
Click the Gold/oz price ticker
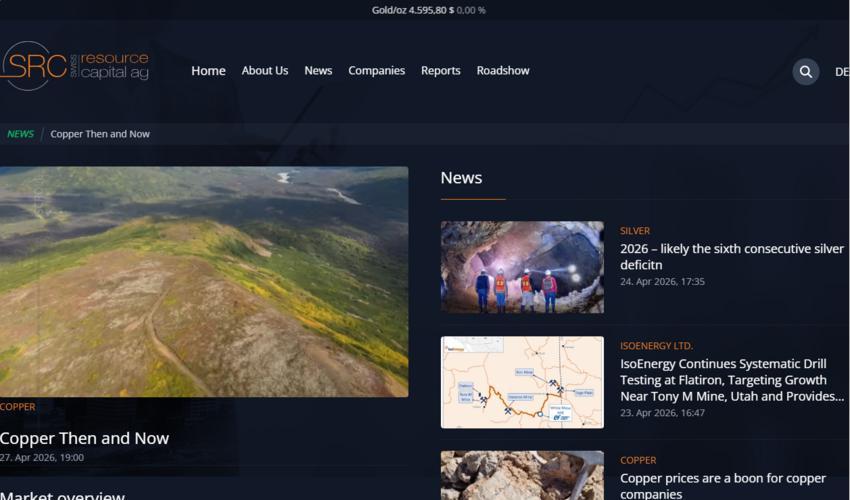[x=428, y=10]
